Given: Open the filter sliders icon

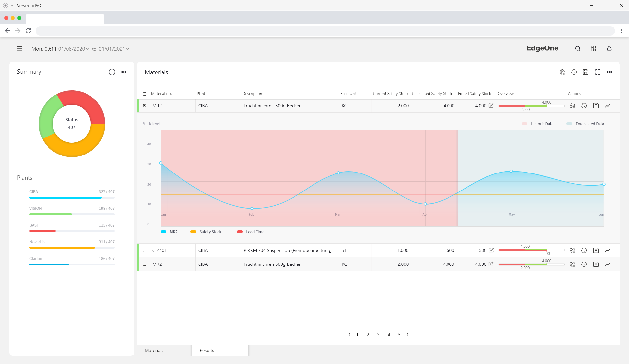Looking at the screenshot, I should [593, 49].
